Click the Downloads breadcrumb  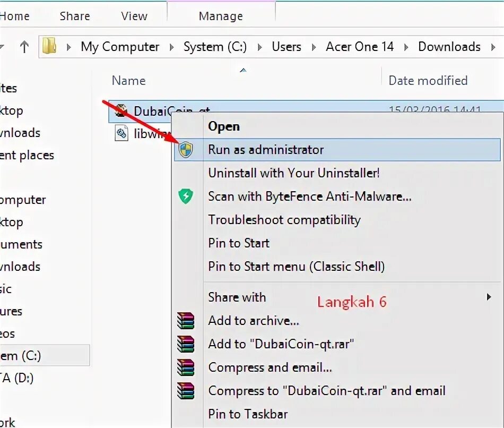449,47
